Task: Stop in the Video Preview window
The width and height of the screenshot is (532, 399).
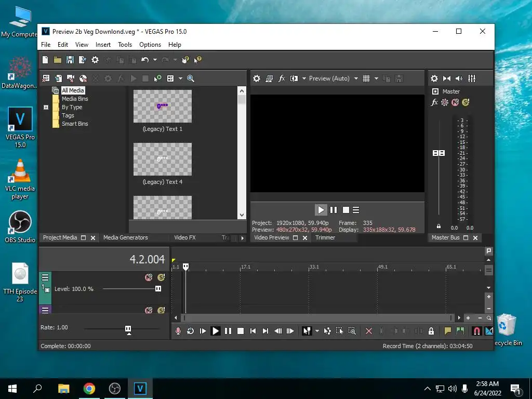Action: coord(345,210)
